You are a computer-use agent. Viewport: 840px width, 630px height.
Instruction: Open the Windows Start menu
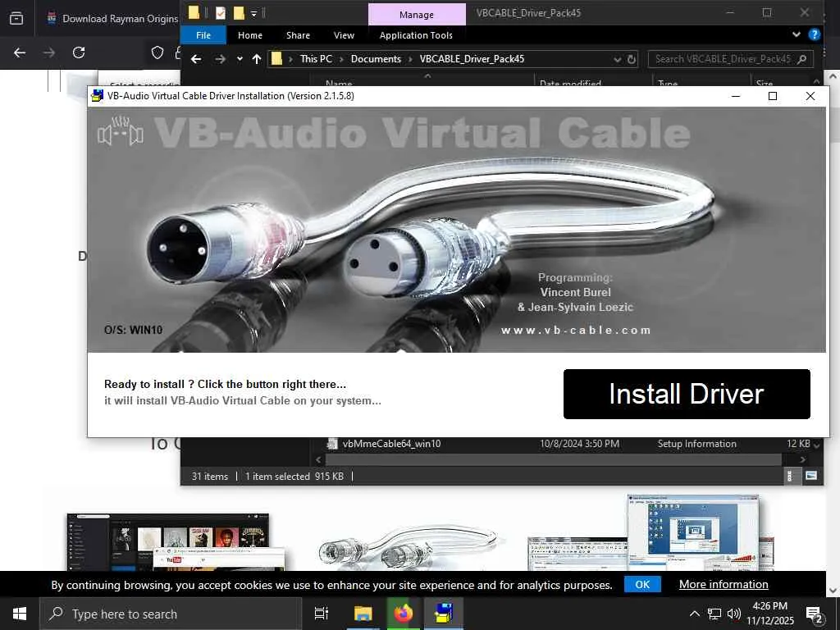point(20,614)
